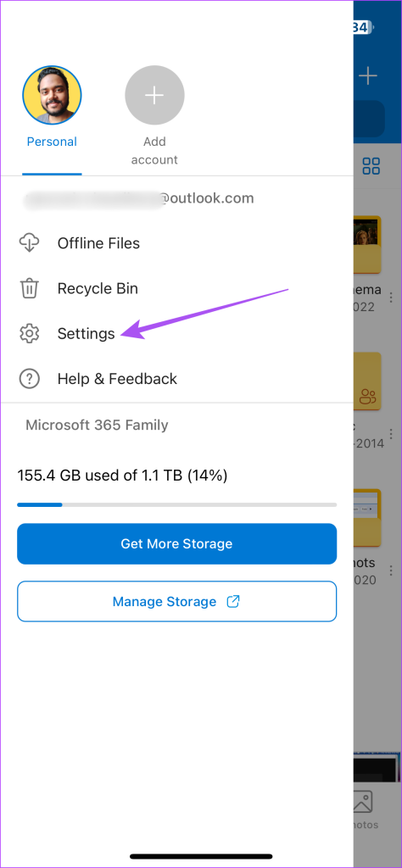Tap the Help & Feedback question mark icon
Image resolution: width=402 pixels, height=868 pixels.
point(29,379)
